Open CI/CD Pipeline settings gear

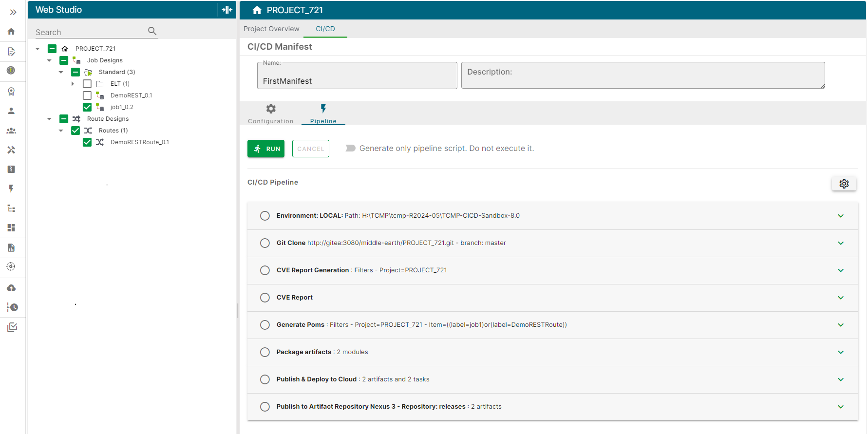pyautogui.click(x=844, y=184)
